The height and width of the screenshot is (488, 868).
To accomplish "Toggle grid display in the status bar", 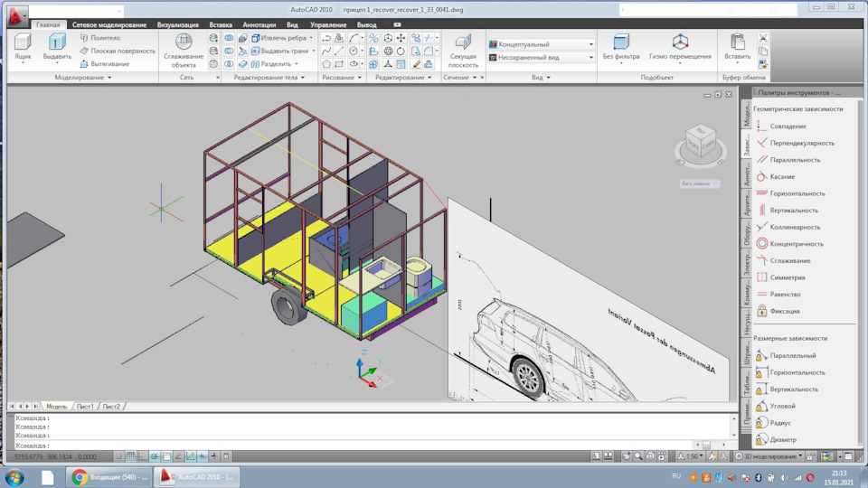I will click(x=131, y=456).
